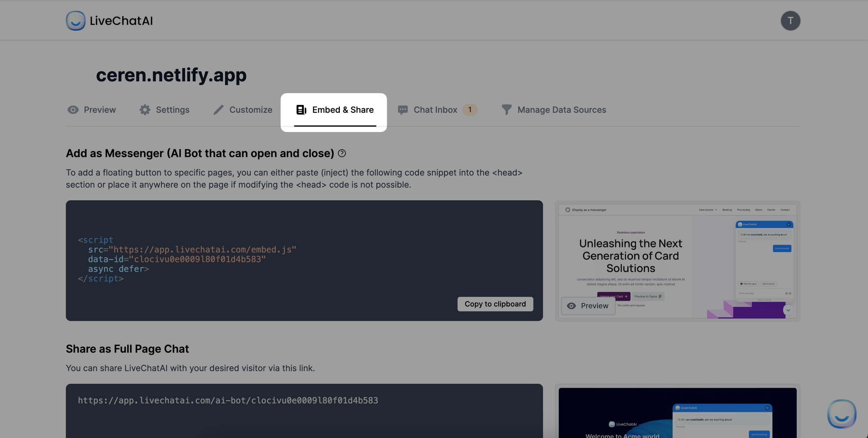Open the messenger display preview thumbnail
The image size is (868, 438).
point(677,261)
